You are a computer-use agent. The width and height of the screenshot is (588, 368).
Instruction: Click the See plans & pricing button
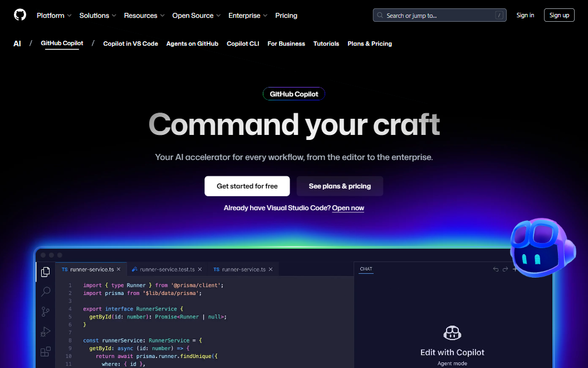click(x=340, y=186)
